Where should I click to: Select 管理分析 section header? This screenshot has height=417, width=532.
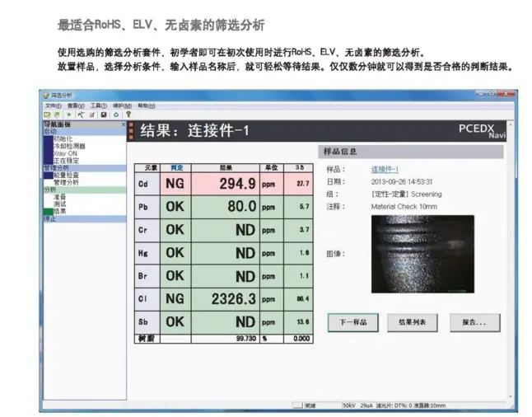pyautogui.click(x=85, y=168)
